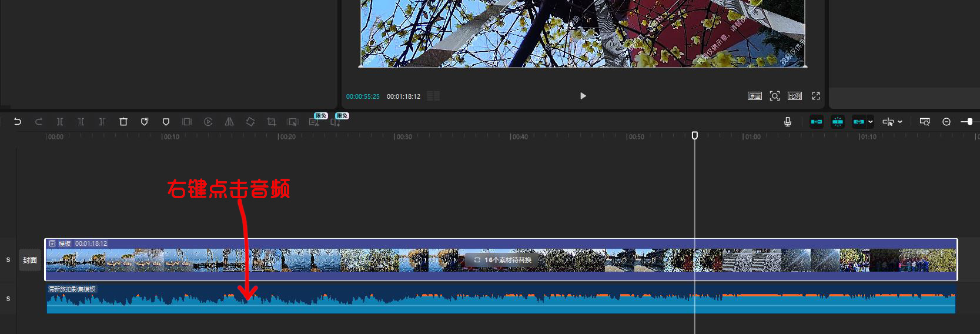Viewport: 980px width, 334px height.
Task: Click the Undo arrow in timeline toolbar
Action: click(x=18, y=122)
